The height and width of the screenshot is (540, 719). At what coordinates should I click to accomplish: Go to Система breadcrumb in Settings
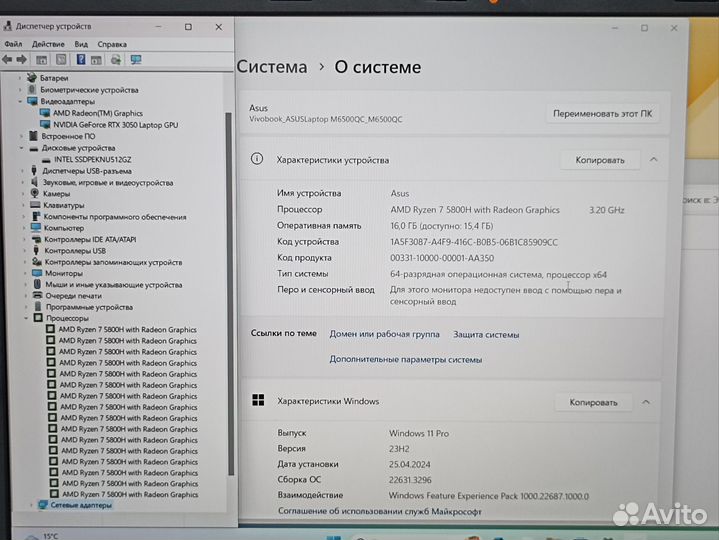[272, 67]
